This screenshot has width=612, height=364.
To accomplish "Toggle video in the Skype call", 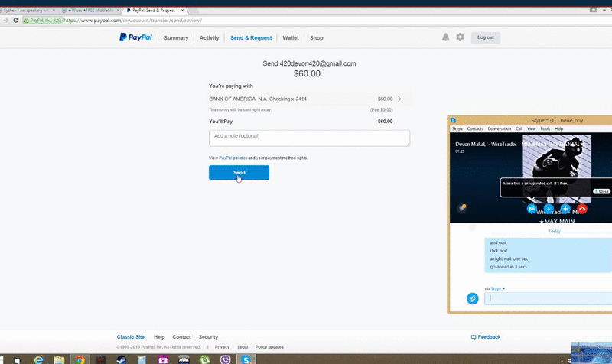I will [x=532, y=209].
